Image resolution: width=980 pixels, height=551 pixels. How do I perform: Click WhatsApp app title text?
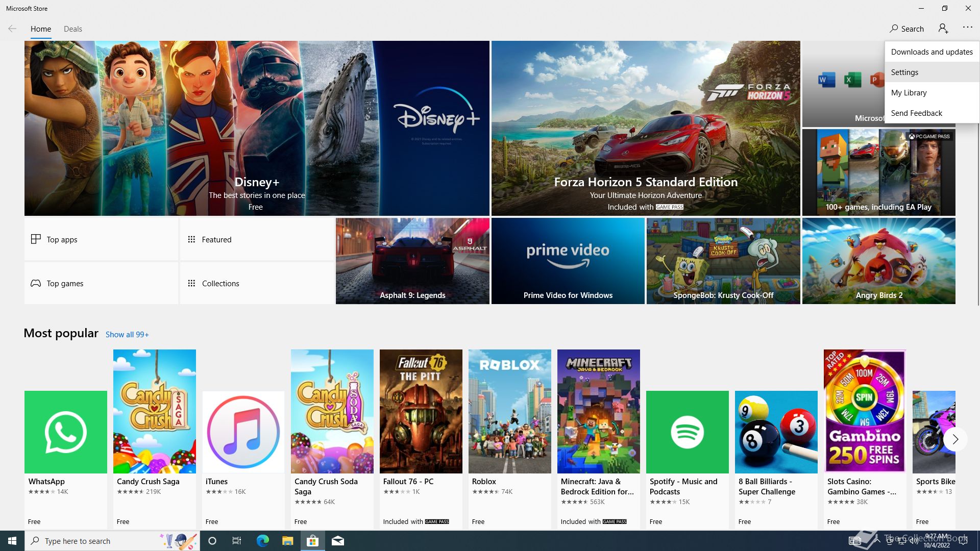coord(46,481)
